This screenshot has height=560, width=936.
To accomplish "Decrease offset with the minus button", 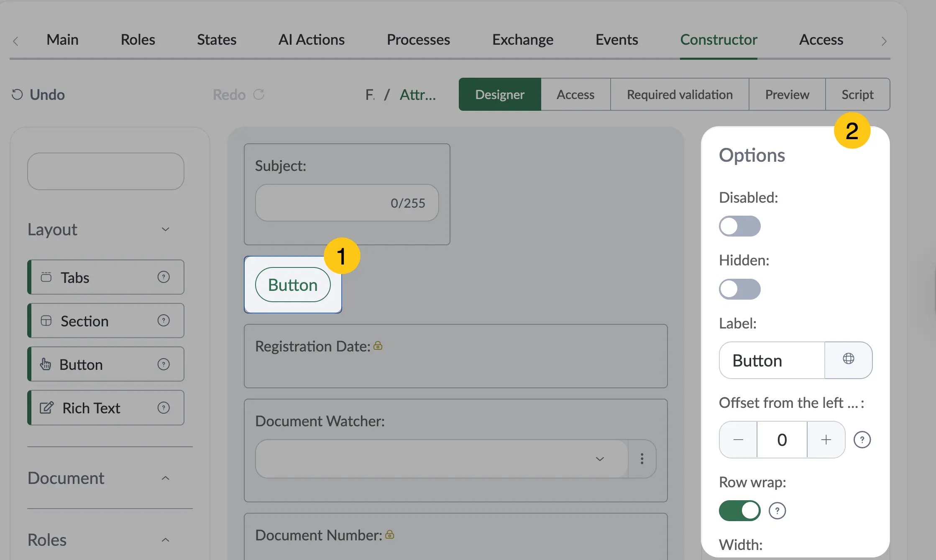I will coord(738,440).
